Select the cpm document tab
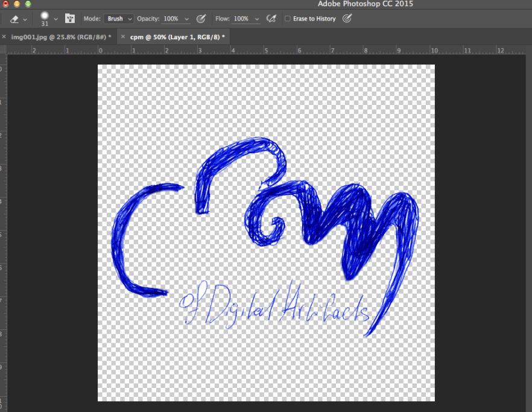 177,37
